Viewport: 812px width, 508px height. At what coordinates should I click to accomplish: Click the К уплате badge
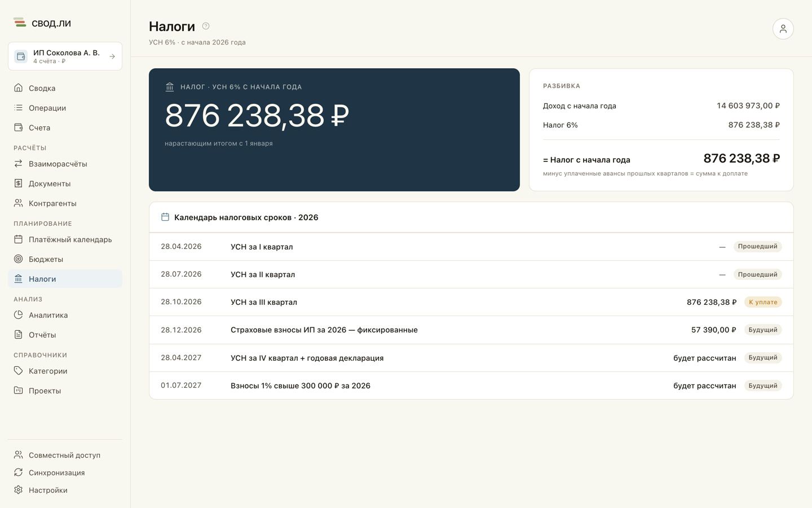coord(763,302)
